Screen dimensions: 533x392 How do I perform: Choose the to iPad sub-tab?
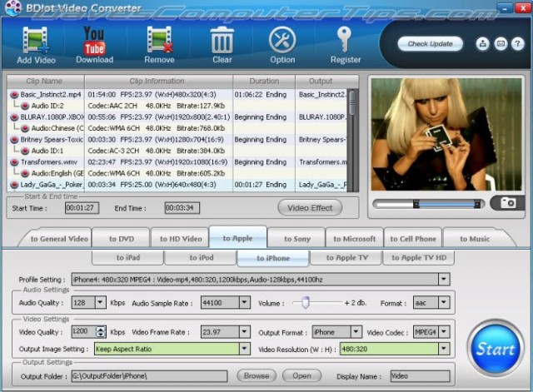127,257
